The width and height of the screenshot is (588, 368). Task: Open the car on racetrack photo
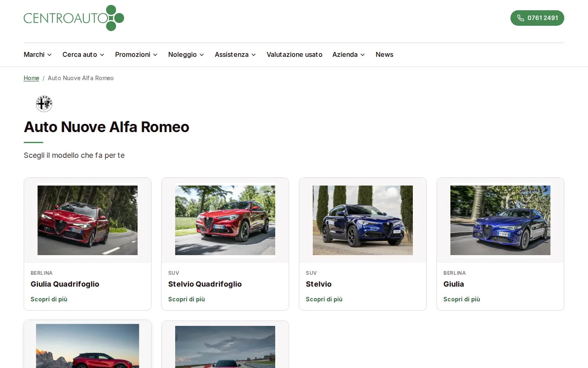[225, 347]
